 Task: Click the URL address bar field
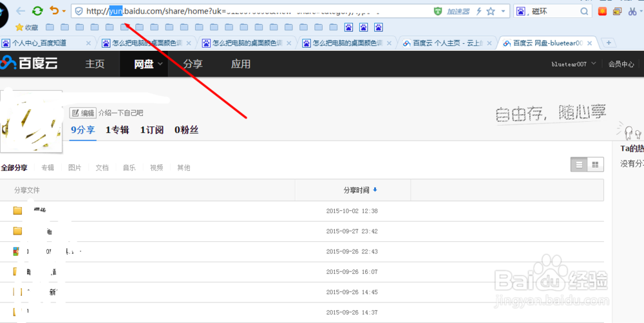pyautogui.click(x=290, y=12)
